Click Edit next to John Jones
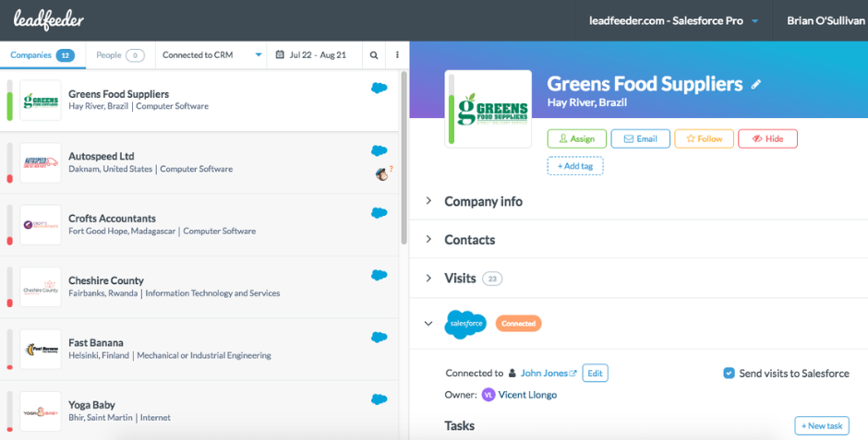Screen dimensions: 868x440 tap(595, 373)
